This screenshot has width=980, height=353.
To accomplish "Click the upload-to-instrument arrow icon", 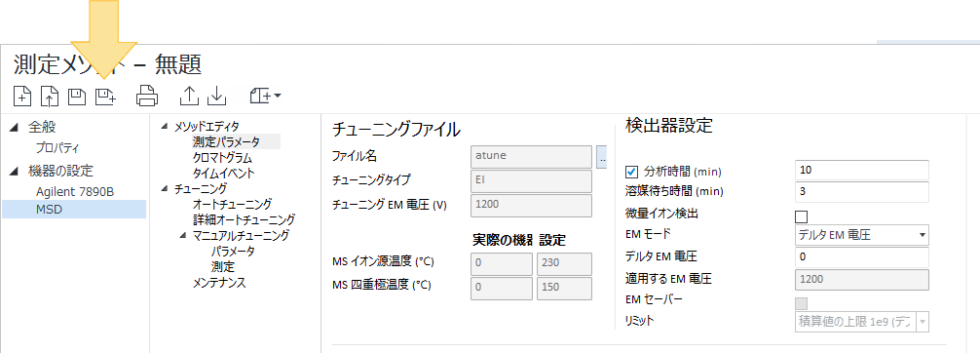I will [189, 96].
